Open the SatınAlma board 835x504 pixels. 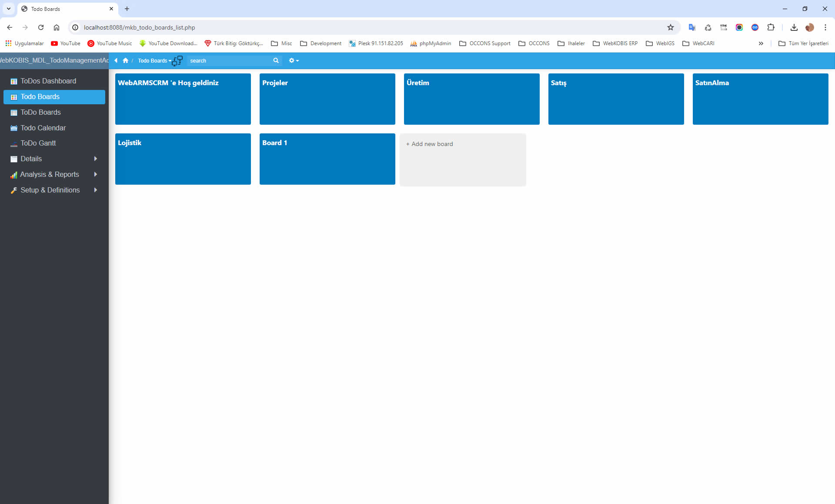pos(761,99)
